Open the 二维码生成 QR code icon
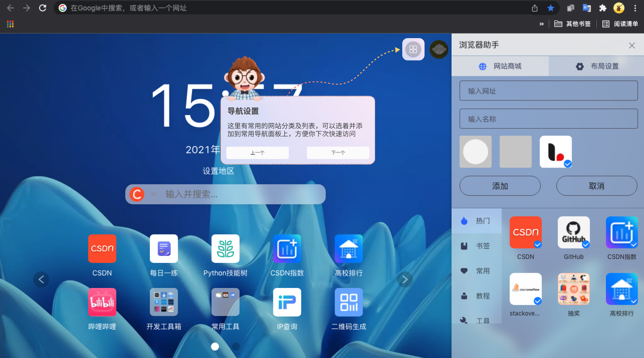This screenshot has width=644, height=358. coord(349,302)
